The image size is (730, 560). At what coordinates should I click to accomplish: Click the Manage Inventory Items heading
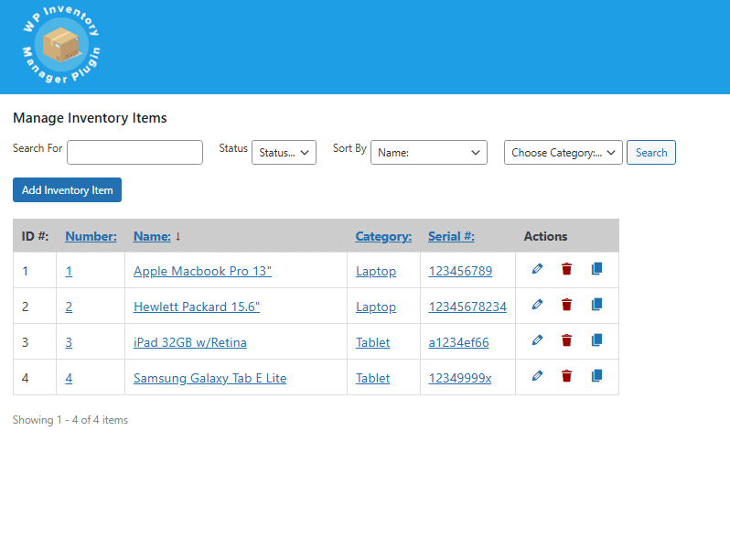click(90, 118)
